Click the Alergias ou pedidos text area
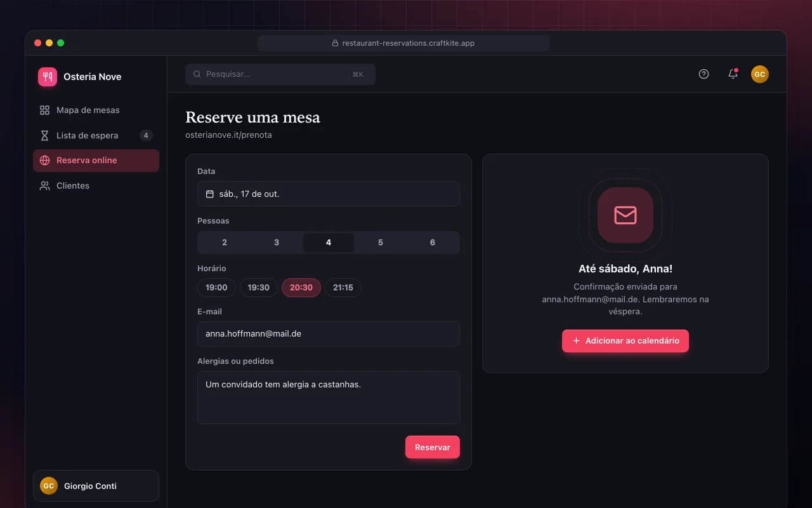The width and height of the screenshot is (812, 508). 329,398
